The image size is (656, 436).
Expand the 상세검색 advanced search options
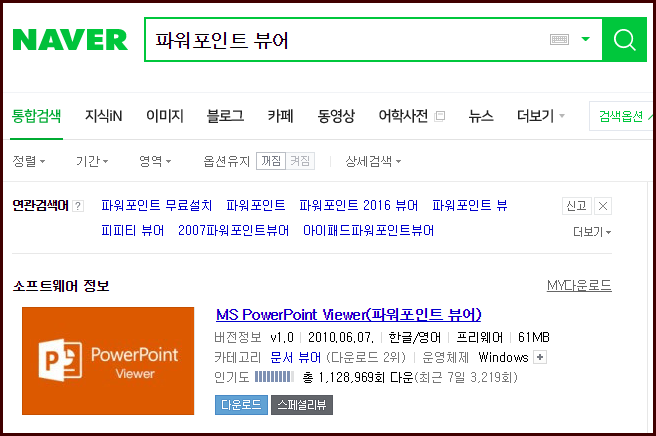[373, 161]
